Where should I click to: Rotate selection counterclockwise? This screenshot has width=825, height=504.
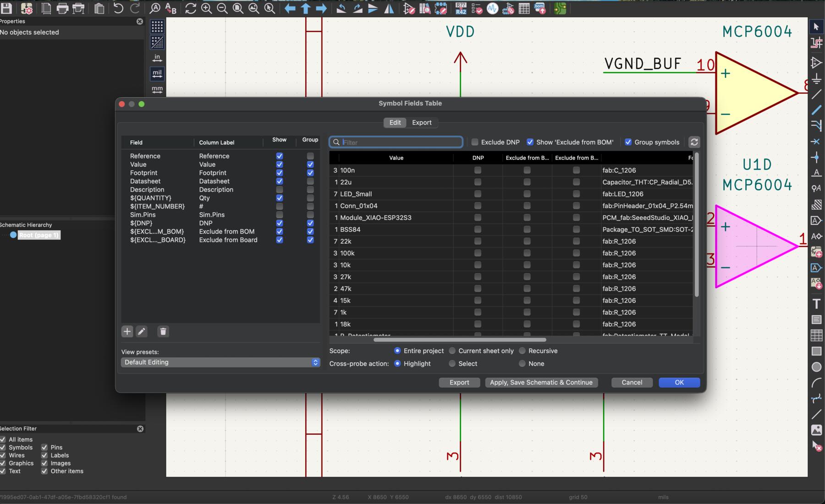click(x=341, y=8)
